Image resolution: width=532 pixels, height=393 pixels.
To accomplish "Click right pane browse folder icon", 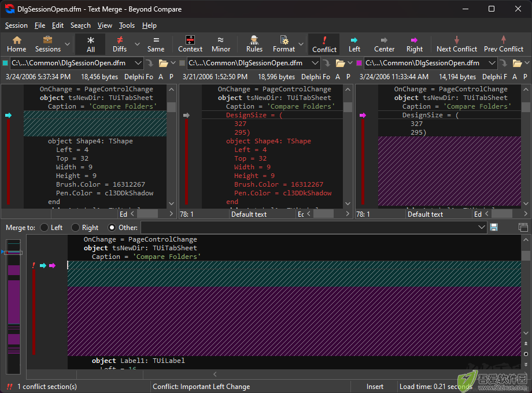I will click(517, 63).
